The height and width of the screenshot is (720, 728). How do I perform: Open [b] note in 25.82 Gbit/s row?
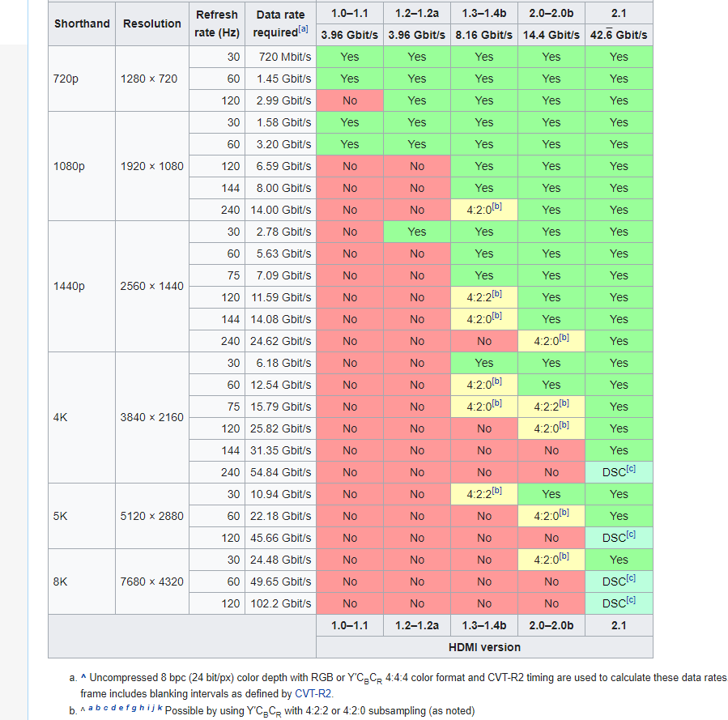coord(564,424)
